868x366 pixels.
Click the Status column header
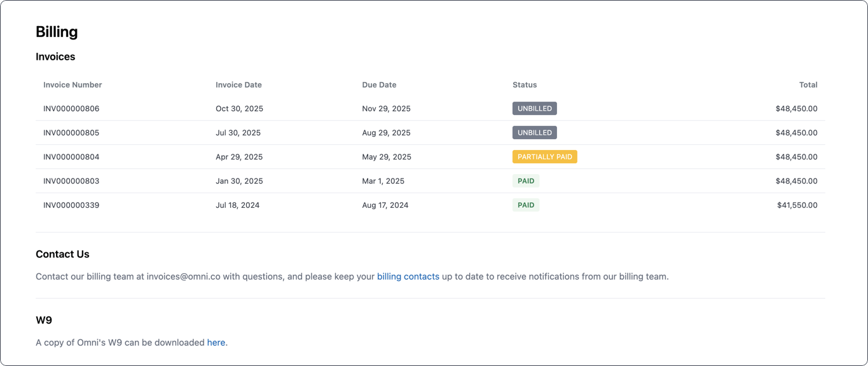[525, 85]
